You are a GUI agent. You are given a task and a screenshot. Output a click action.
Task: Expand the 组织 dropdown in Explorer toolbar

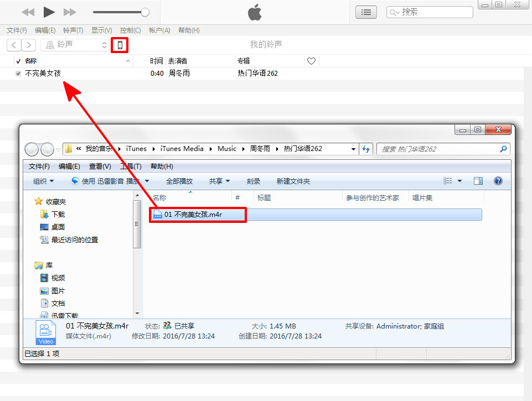point(43,181)
